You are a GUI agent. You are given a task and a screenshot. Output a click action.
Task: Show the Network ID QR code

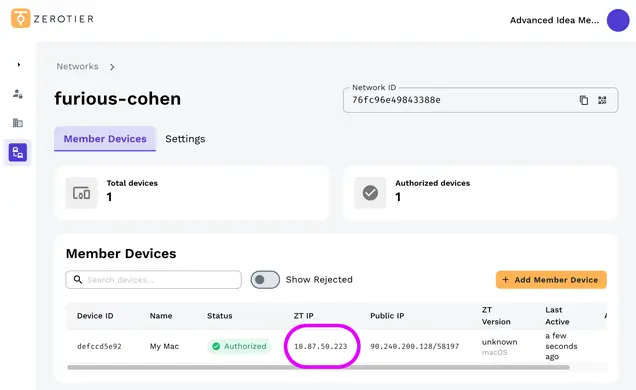(602, 100)
